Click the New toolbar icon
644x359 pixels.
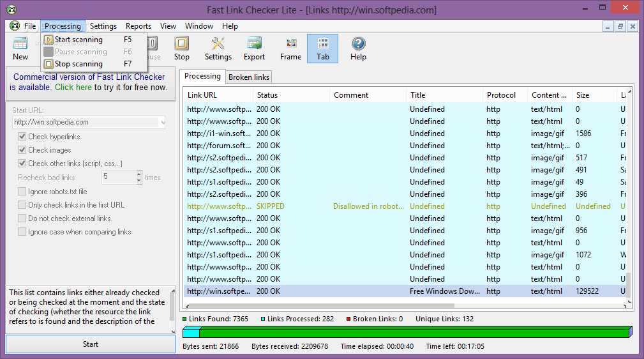click(20, 49)
